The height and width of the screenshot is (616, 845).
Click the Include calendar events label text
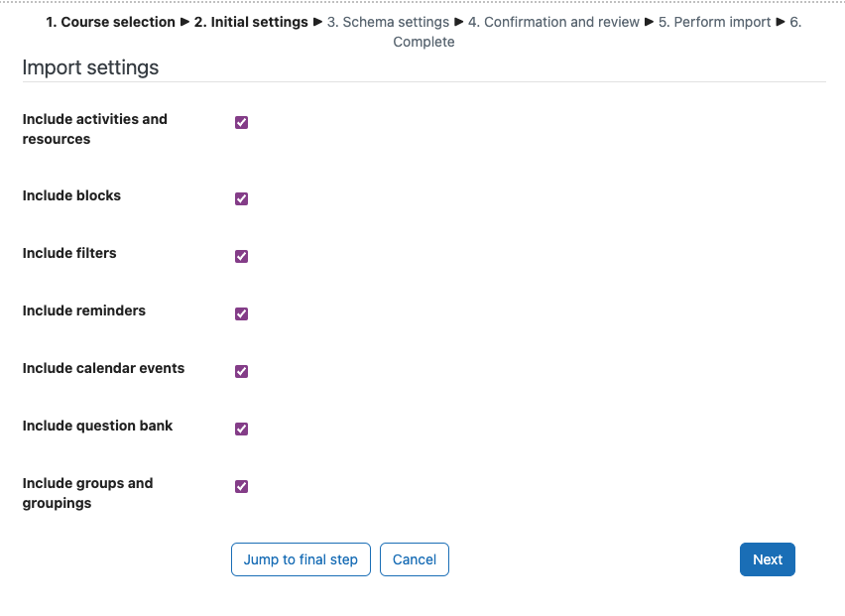pos(103,368)
